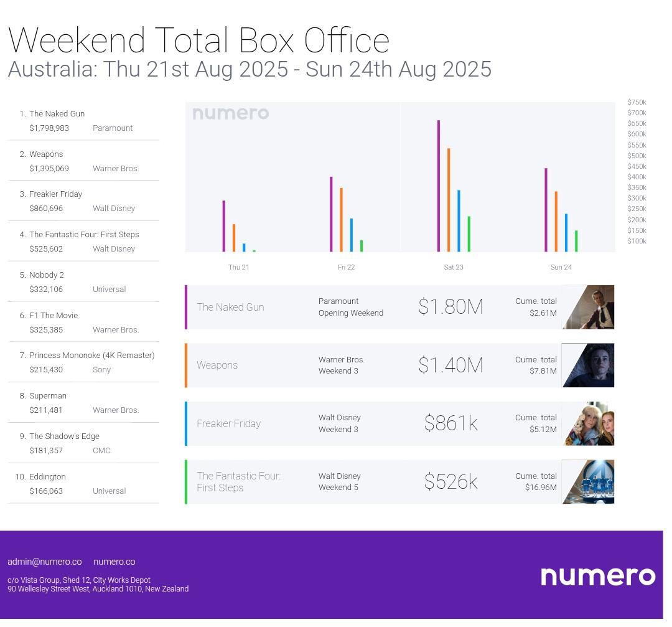The image size is (672, 627).
Task: Click the Thu 21 axis label
Action: [239, 267]
